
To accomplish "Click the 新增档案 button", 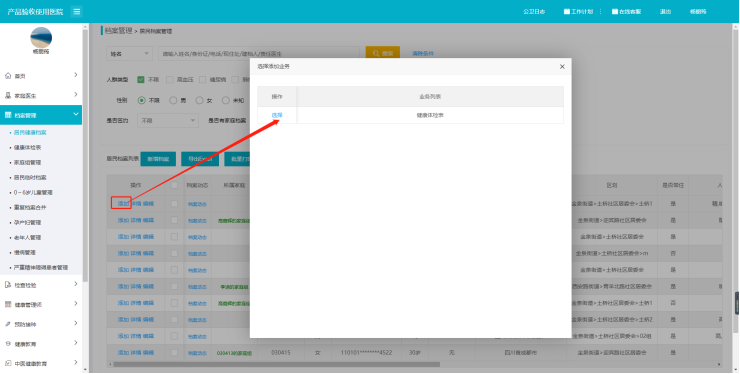I will click(x=158, y=159).
